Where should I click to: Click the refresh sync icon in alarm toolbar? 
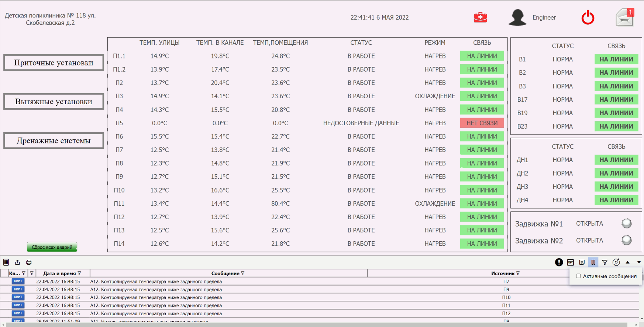click(x=616, y=262)
